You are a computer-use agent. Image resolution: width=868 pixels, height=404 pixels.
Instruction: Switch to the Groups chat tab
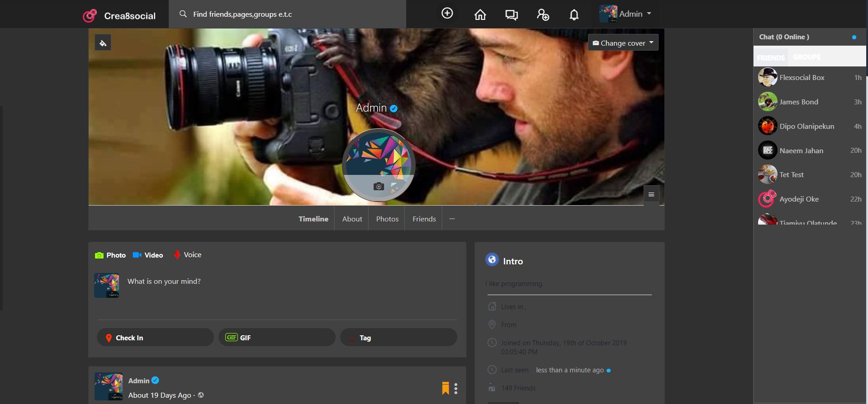(806, 57)
